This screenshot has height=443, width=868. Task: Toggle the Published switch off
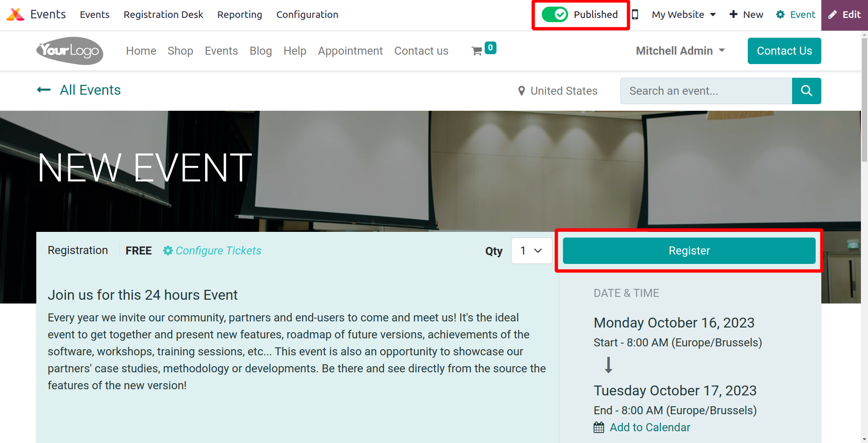click(554, 15)
